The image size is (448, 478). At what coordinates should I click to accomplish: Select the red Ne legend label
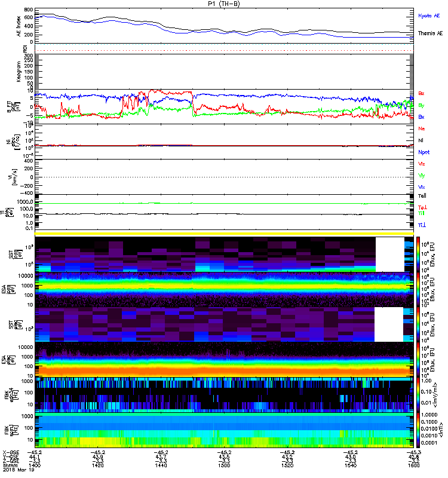(x=422, y=128)
